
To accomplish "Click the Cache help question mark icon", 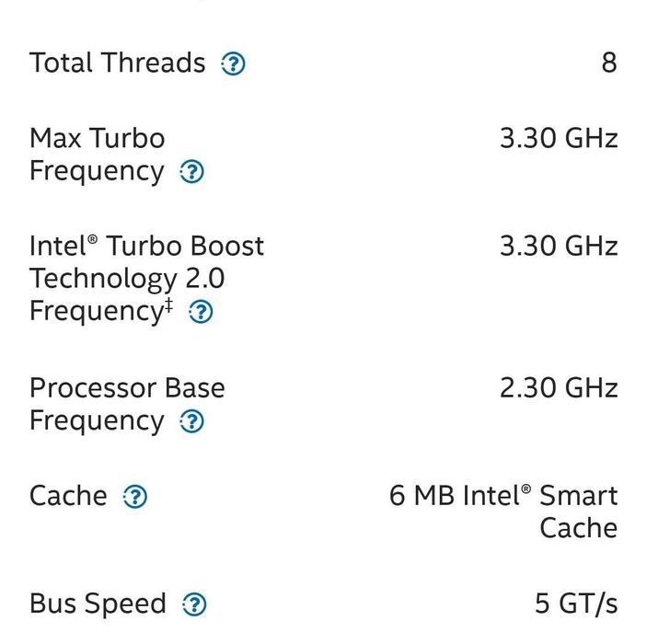I will 134,498.
